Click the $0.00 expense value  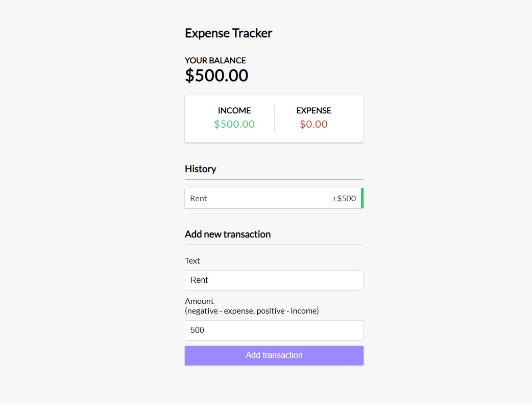[313, 124]
